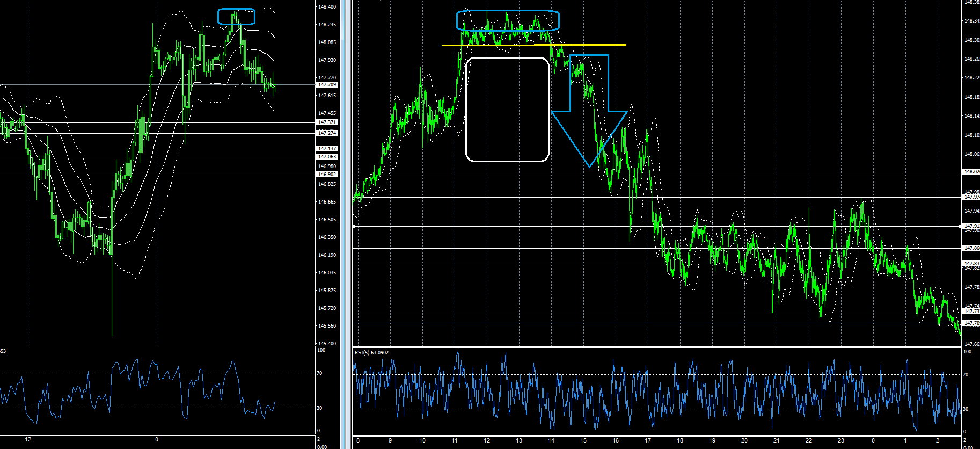Click the 145.560 price axis label
Screen dimensions: 980x449
(327, 326)
